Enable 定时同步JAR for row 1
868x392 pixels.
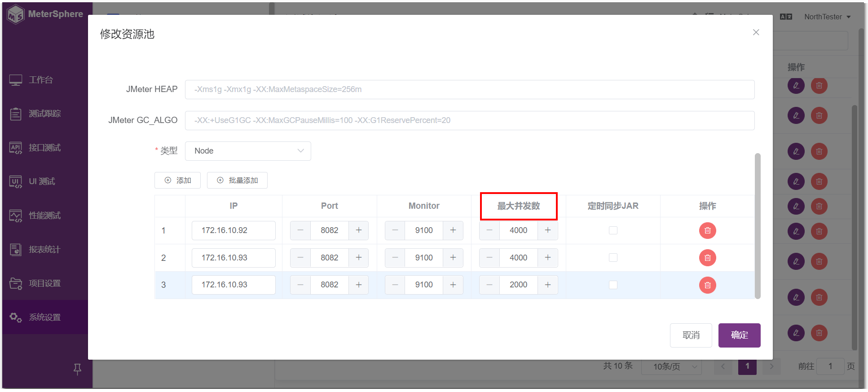pos(613,230)
